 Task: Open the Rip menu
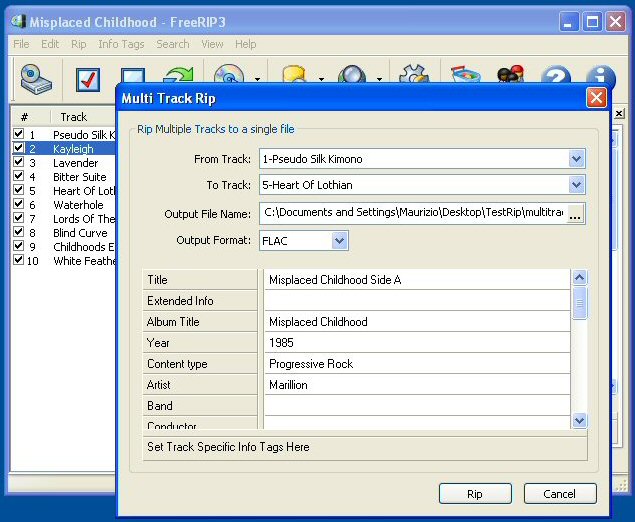[x=79, y=44]
